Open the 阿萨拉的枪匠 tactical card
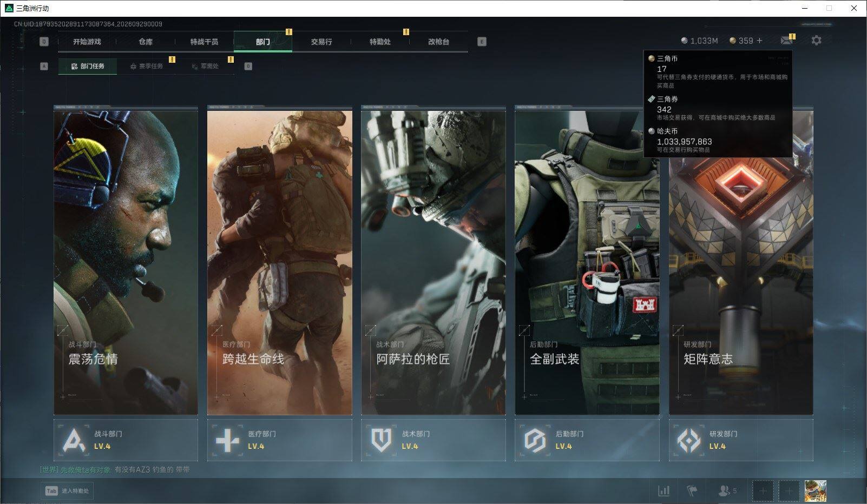The image size is (867, 504). (433, 261)
